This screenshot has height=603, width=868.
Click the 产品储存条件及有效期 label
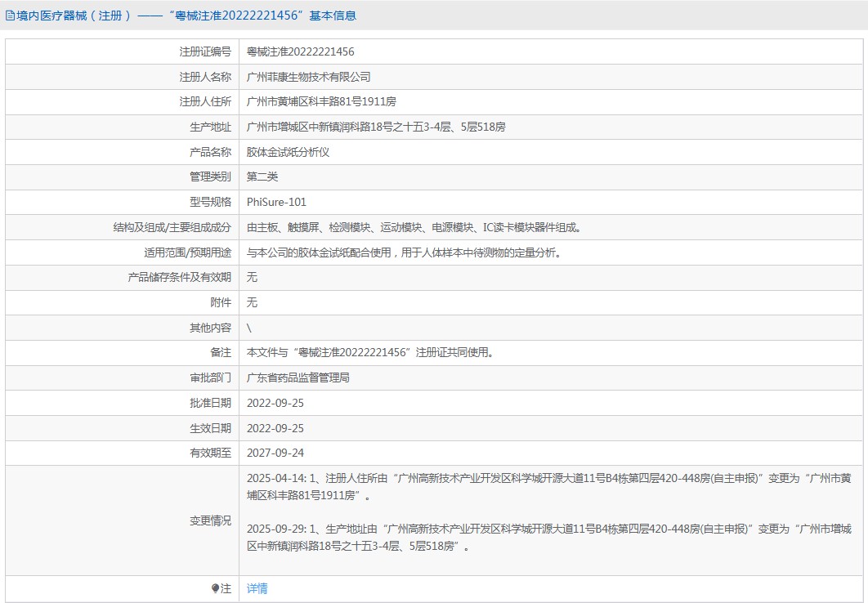tap(179, 277)
